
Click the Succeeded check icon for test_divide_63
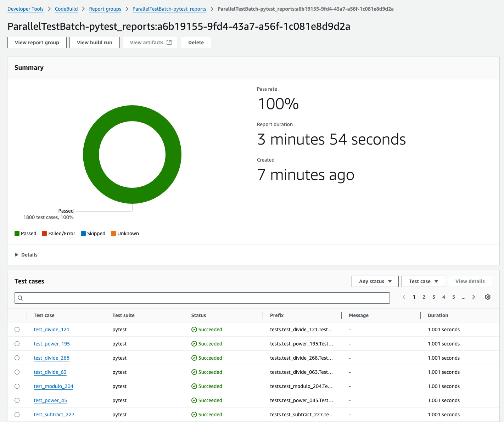[x=194, y=372]
